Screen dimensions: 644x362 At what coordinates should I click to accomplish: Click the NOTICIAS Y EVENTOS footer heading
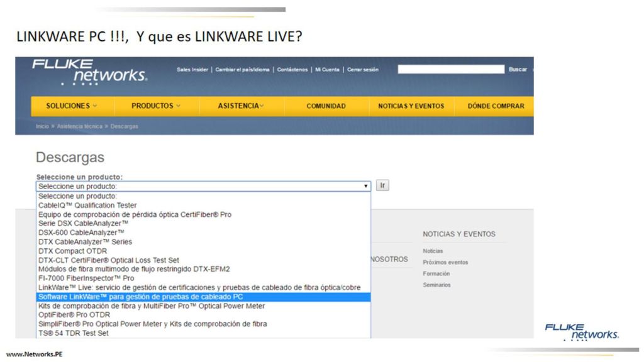459,234
